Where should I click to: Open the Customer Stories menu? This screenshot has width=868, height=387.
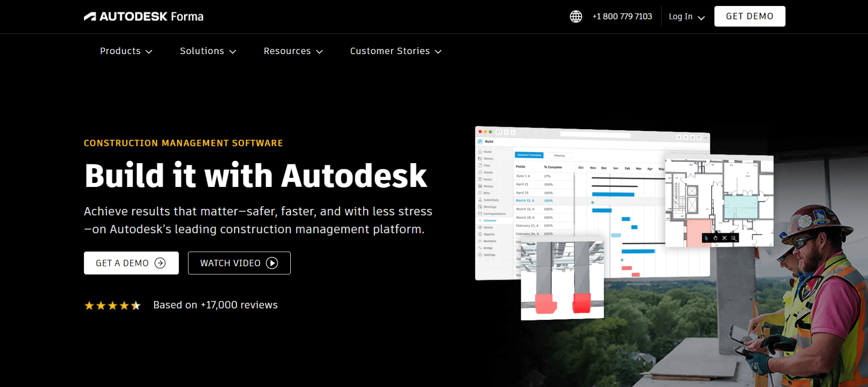click(396, 51)
